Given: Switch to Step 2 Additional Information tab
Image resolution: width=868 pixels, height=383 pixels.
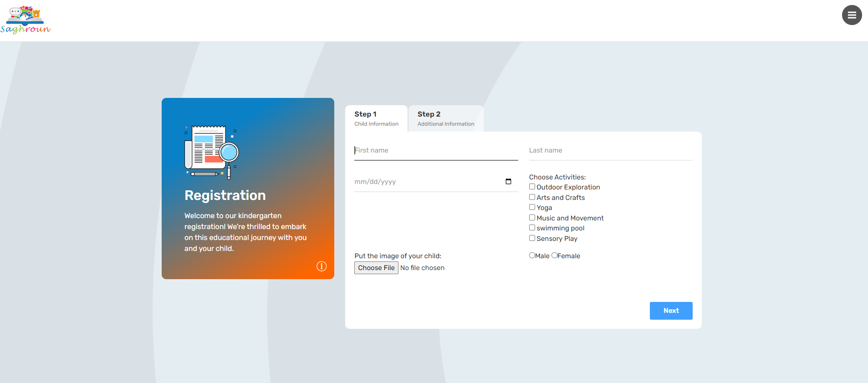Looking at the screenshot, I should pyautogui.click(x=445, y=118).
